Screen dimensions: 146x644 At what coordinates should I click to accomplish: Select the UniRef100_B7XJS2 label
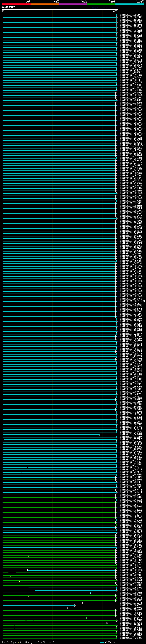click(131, 623)
